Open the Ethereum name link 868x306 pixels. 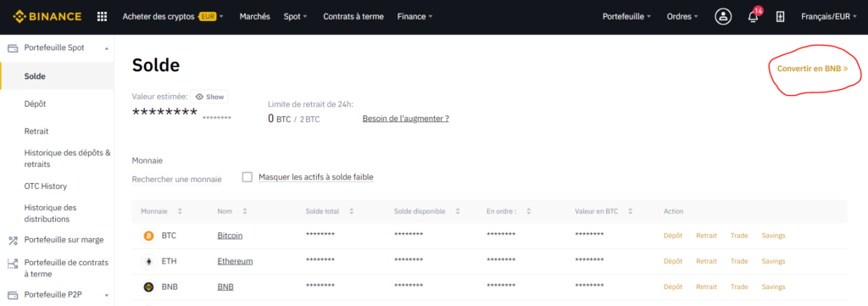[x=236, y=261]
